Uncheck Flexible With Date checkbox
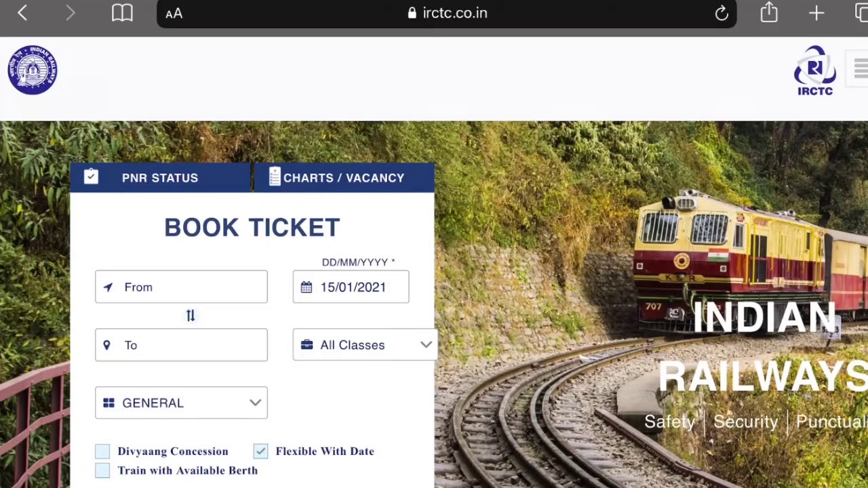868x488 pixels. tap(260, 451)
